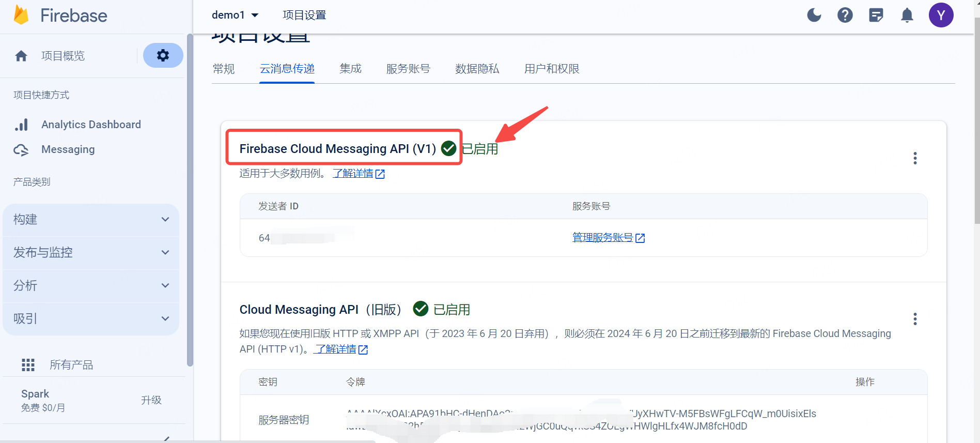
Task: Go to 项目概览 home icon
Action: pos(21,56)
